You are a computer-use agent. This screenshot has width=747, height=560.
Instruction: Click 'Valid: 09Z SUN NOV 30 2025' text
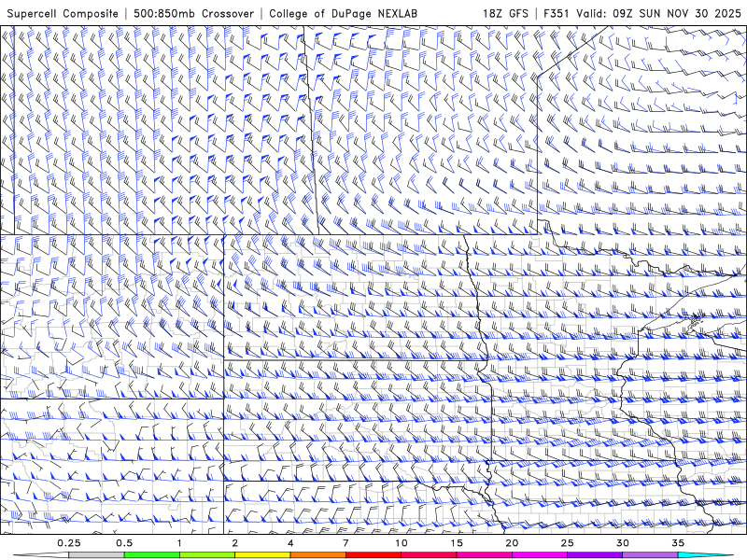[x=658, y=13]
